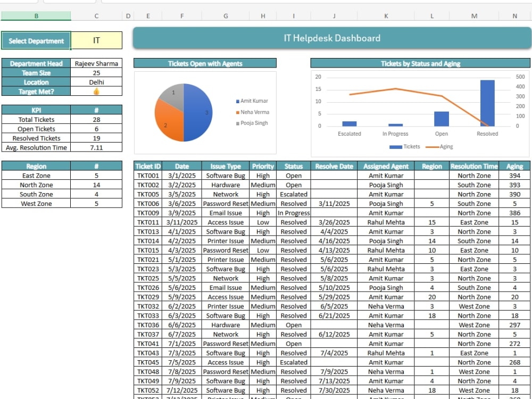This screenshot has height=399, width=532.
Task: Click the In Progress status of TKT009
Action: coord(294,213)
